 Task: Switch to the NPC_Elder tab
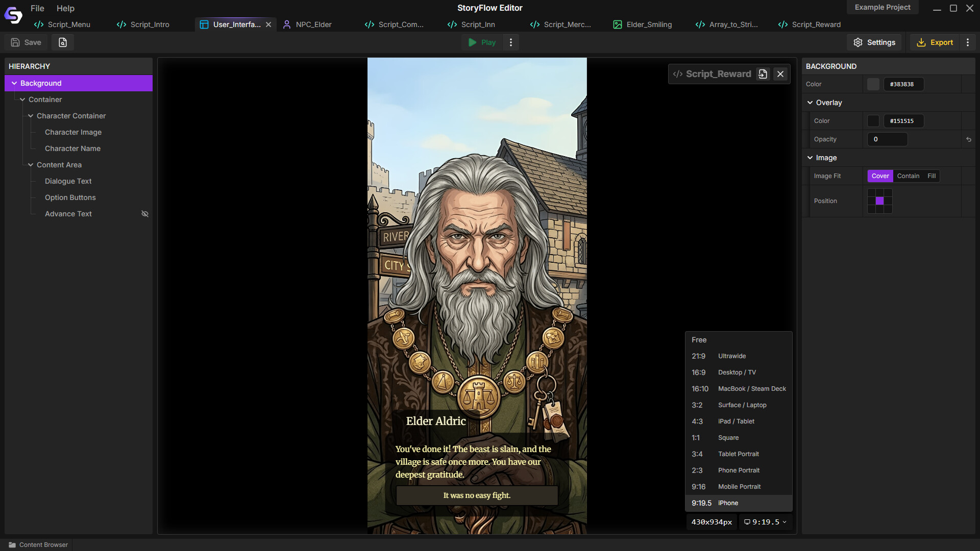pyautogui.click(x=308, y=24)
